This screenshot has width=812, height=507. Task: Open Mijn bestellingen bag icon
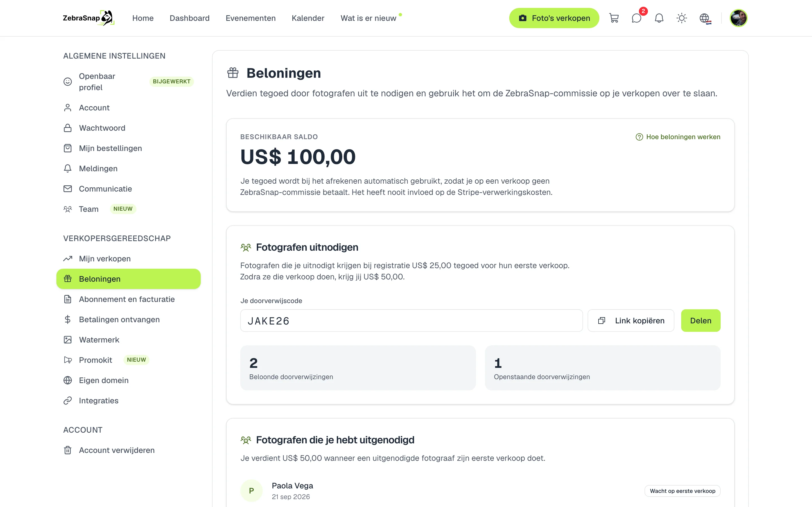click(68, 148)
